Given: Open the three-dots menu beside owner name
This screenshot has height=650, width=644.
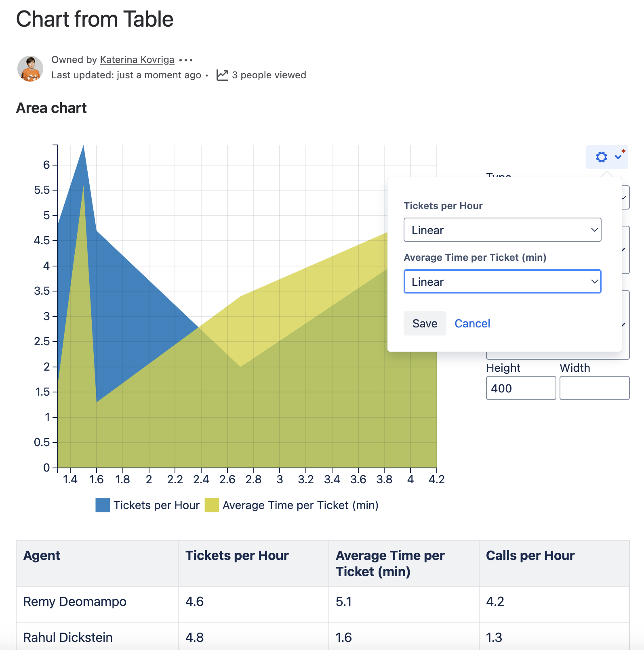Looking at the screenshot, I should pos(186,60).
